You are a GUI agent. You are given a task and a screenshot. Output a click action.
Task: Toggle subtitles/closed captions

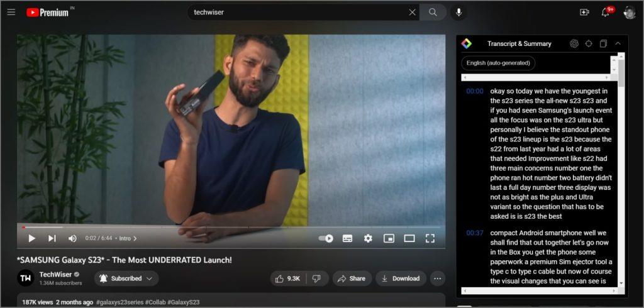pyautogui.click(x=347, y=238)
